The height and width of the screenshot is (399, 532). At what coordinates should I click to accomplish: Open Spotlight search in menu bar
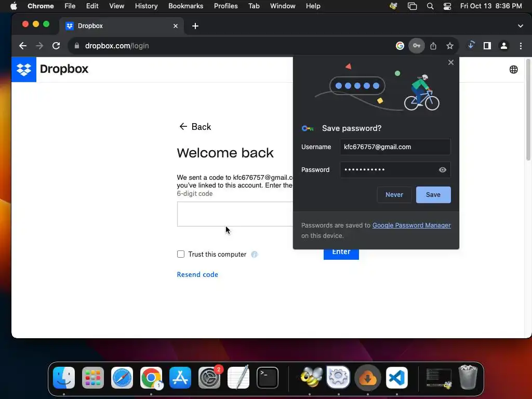coord(430,6)
